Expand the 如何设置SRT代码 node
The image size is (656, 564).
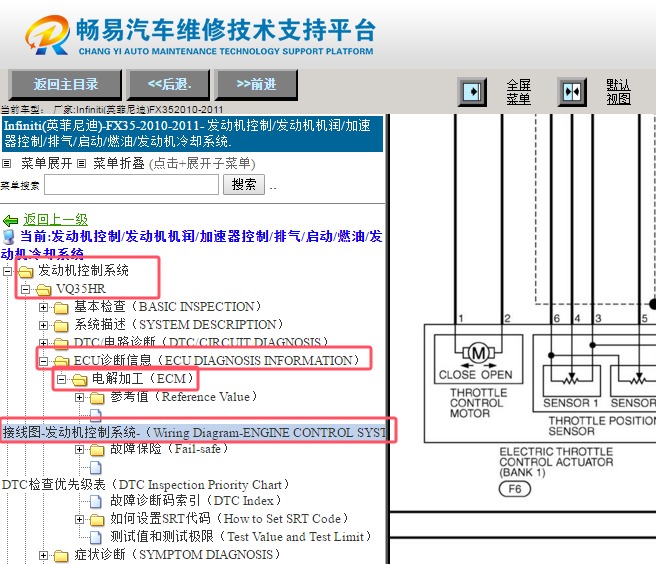[x=79, y=519]
